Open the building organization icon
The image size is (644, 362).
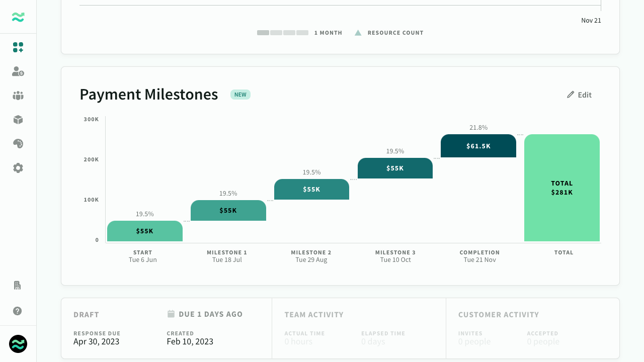17,285
